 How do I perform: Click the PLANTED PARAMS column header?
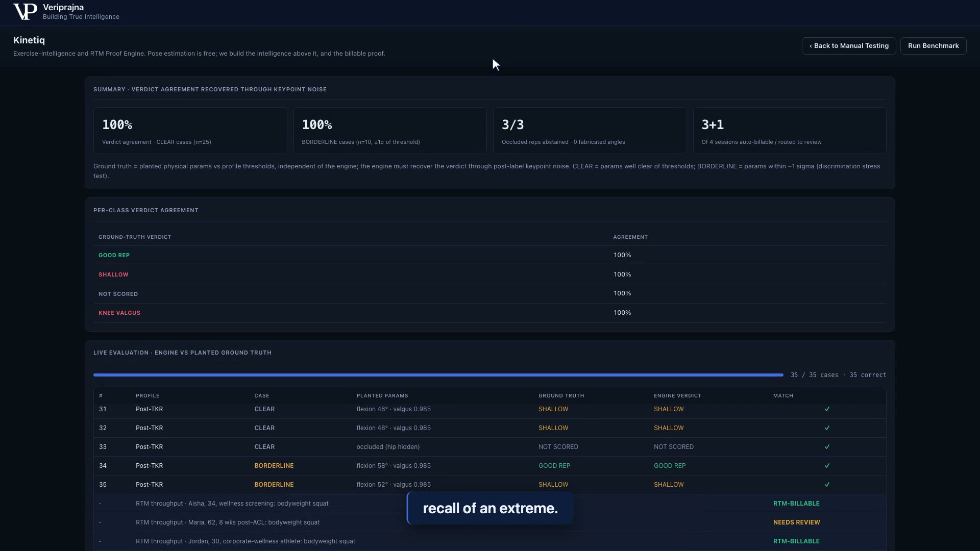(x=382, y=396)
